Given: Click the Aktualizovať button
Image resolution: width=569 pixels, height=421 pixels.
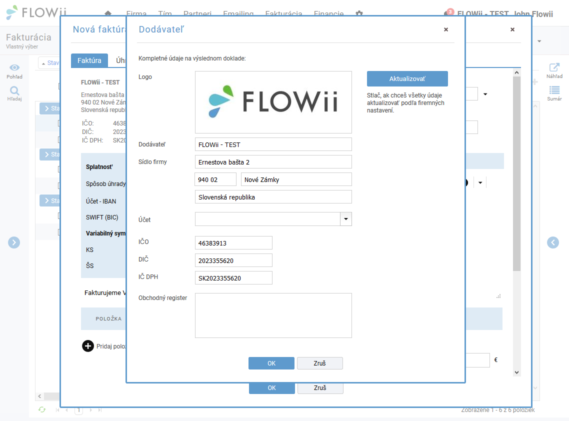Looking at the screenshot, I should [x=407, y=79].
